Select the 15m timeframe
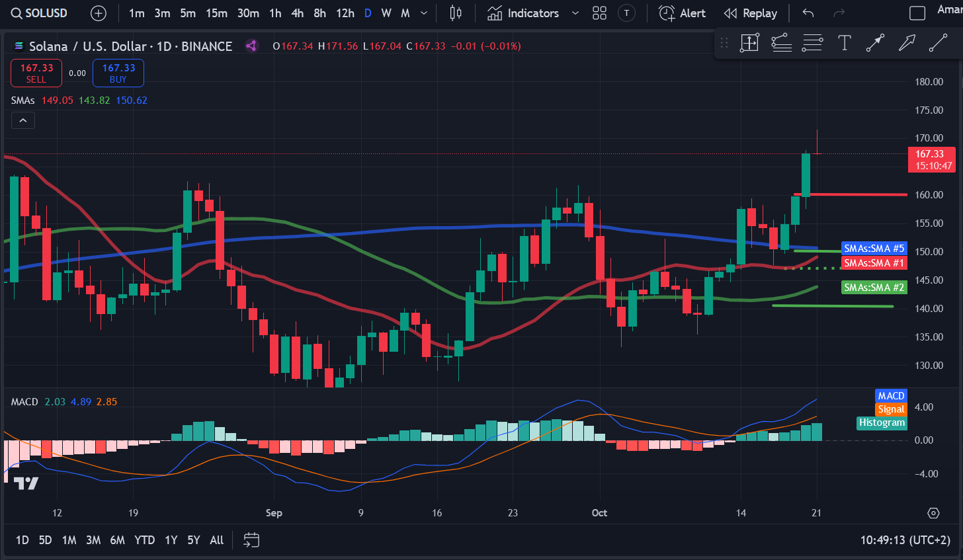The width and height of the screenshot is (963, 560). [216, 13]
